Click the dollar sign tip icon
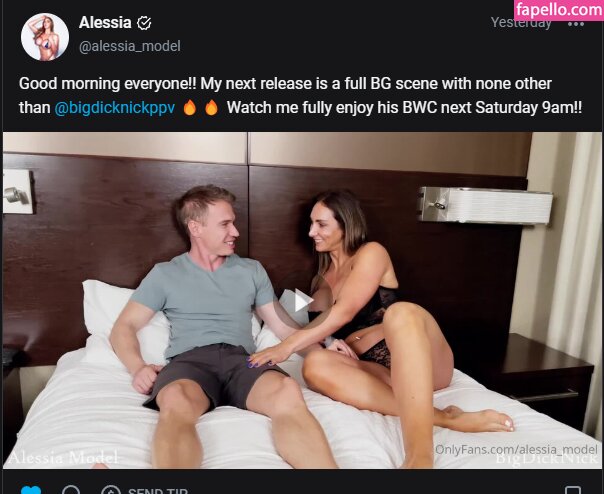Viewport: 604px width, 494px height. (111, 490)
